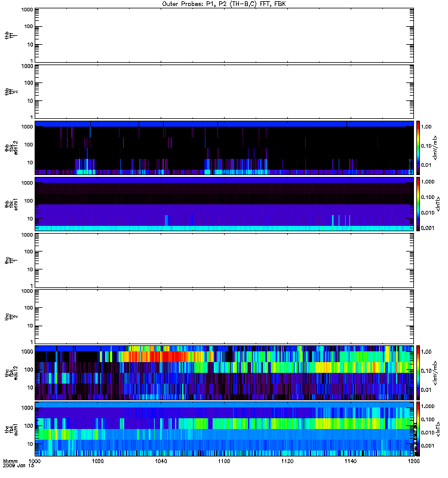448x478 pixels.
Task: Click '<|mV/m|>' unit label beside thb edc12 color bar
Action: click(x=436, y=148)
